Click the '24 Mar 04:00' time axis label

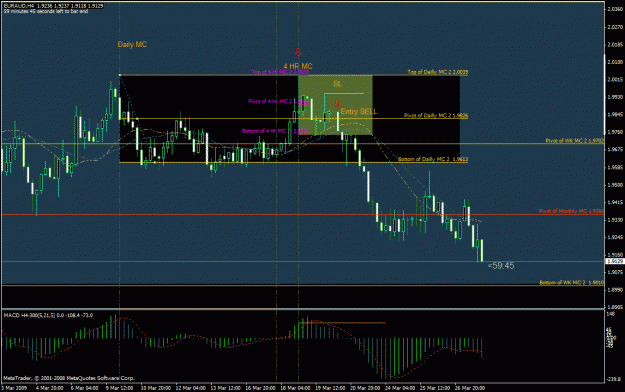[x=401, y=388]
